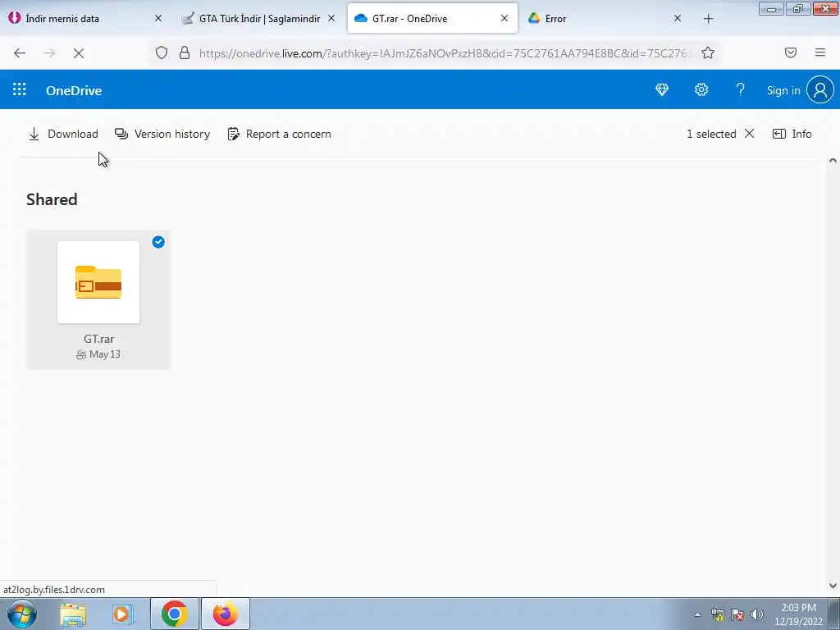Save the page to Pocket
The width and height of the screenshot is (840, 630).
[791, 52]
